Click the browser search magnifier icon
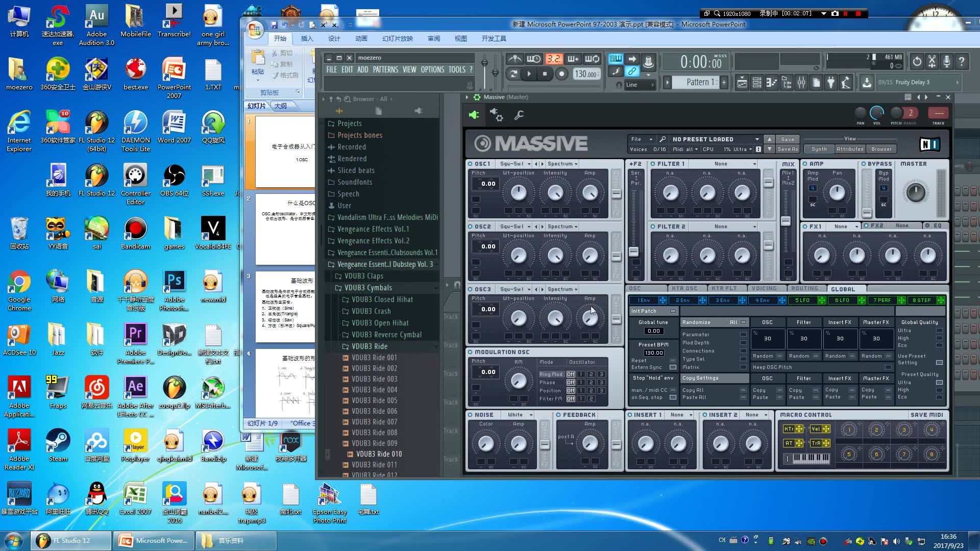This screenshot has height=551, width=980. click(347, 99)
